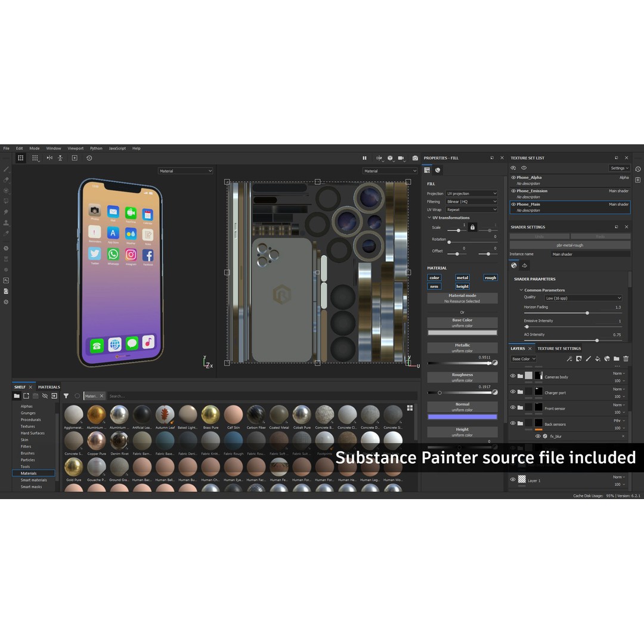The height and width of the screenshot is (644, 644).
Task: Open the Quality dropdown Low (16 spp)
Action: coord(583,298)
